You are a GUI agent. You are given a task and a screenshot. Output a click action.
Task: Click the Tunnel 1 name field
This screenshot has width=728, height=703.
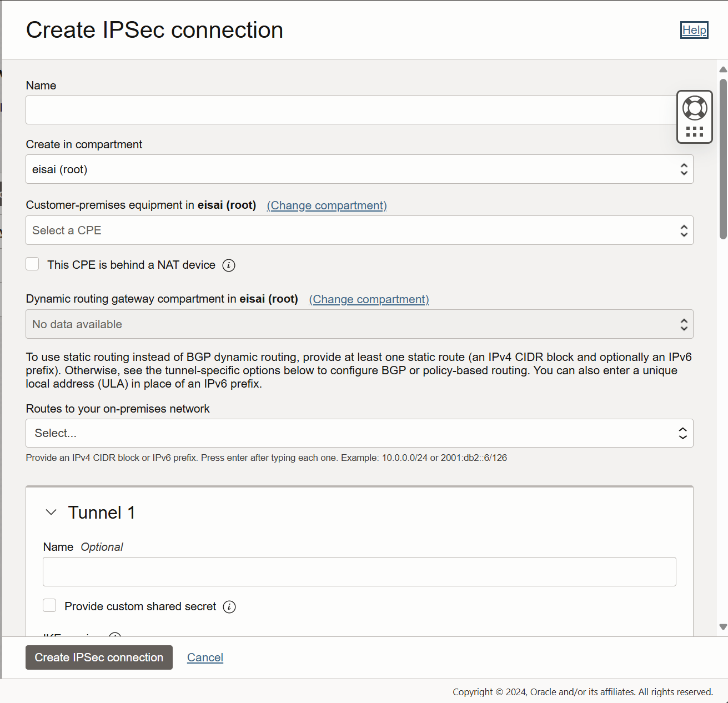click(x=359, y=571)
